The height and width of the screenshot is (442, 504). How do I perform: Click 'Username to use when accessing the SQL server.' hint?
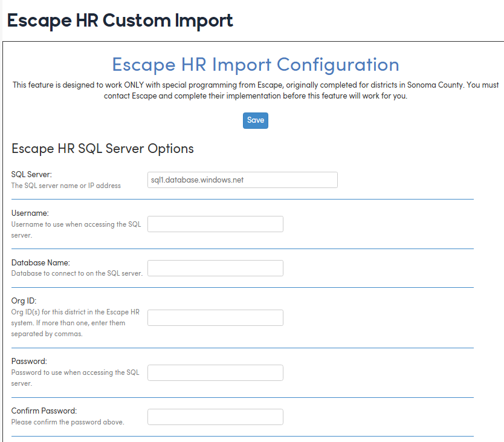[x=76, y=230]
